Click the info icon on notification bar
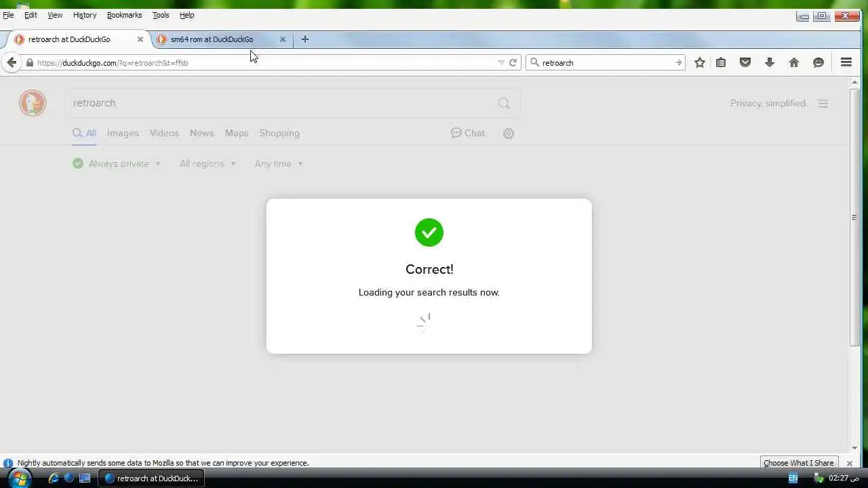 8,463
